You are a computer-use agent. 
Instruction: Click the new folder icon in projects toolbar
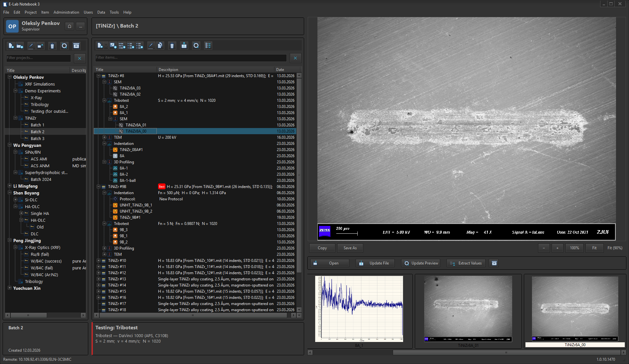coord(20,46)
